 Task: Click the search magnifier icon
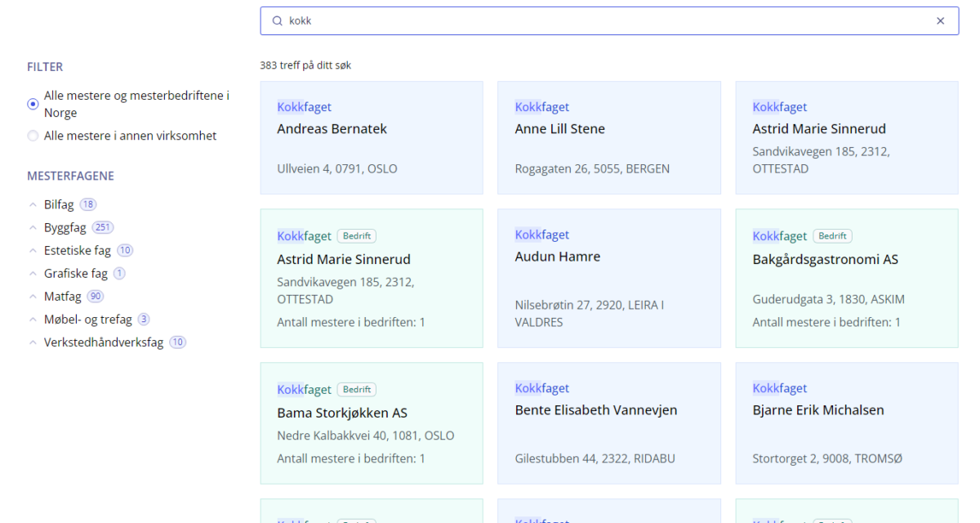point(277,21)
